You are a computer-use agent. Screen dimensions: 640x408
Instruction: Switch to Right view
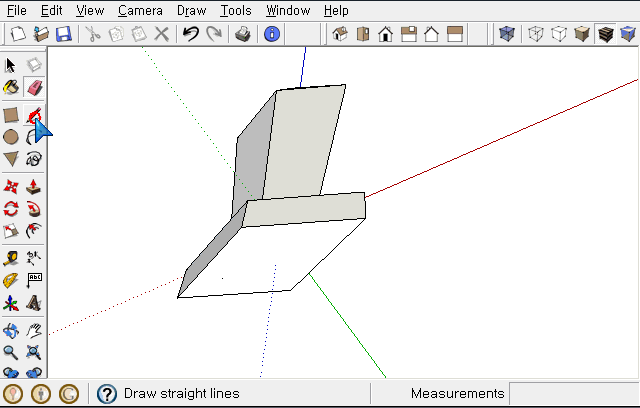[409, 34]
